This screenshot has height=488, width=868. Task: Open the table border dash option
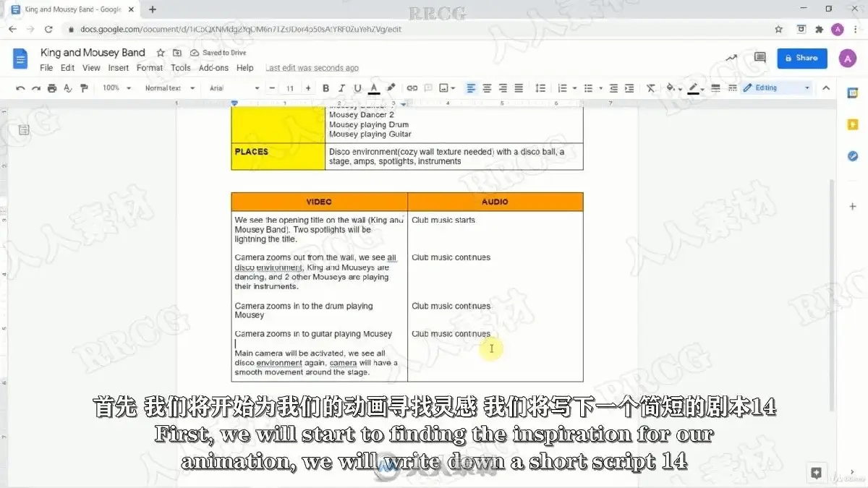coord(731,88)
